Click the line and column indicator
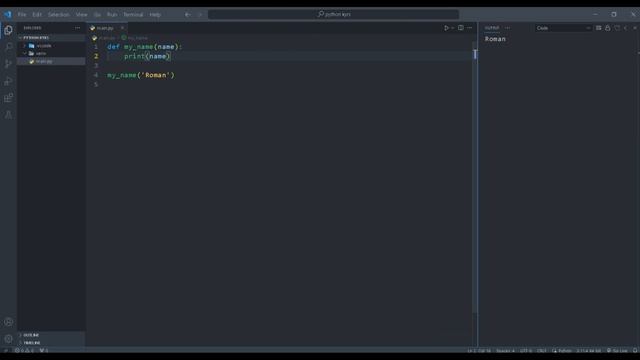 click(479, 351)
